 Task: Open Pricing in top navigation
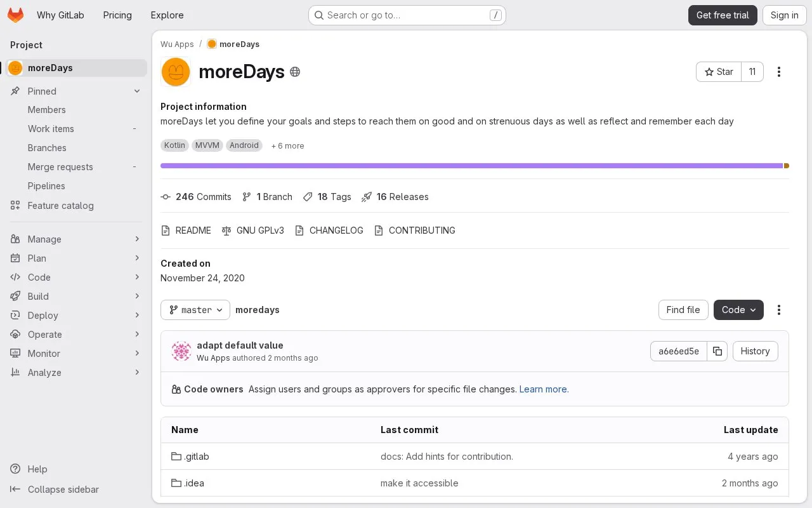[x=117, y=15]
